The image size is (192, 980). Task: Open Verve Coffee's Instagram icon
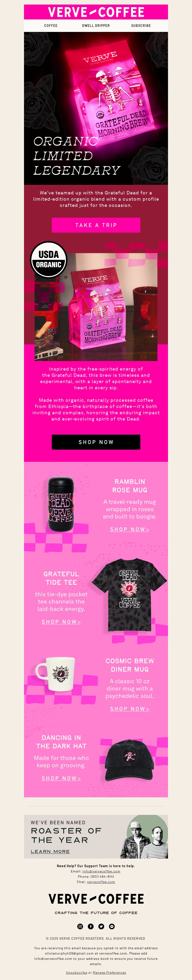80,926
